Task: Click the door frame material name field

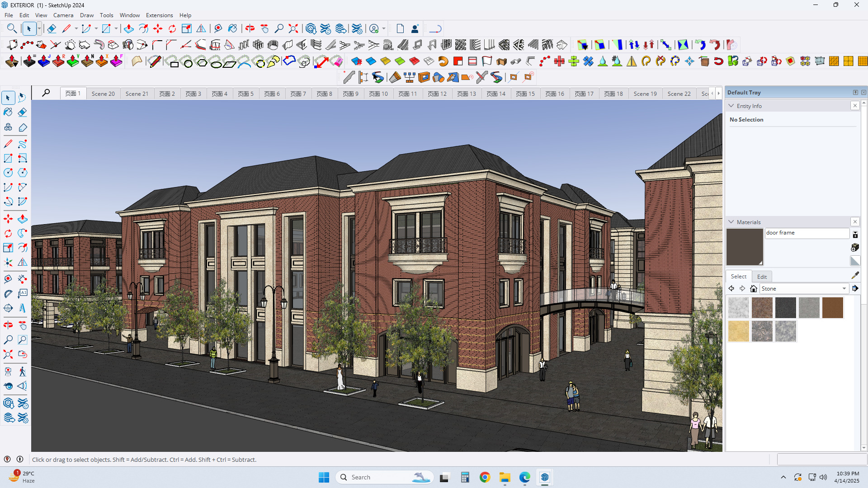Action: (807, 233)
